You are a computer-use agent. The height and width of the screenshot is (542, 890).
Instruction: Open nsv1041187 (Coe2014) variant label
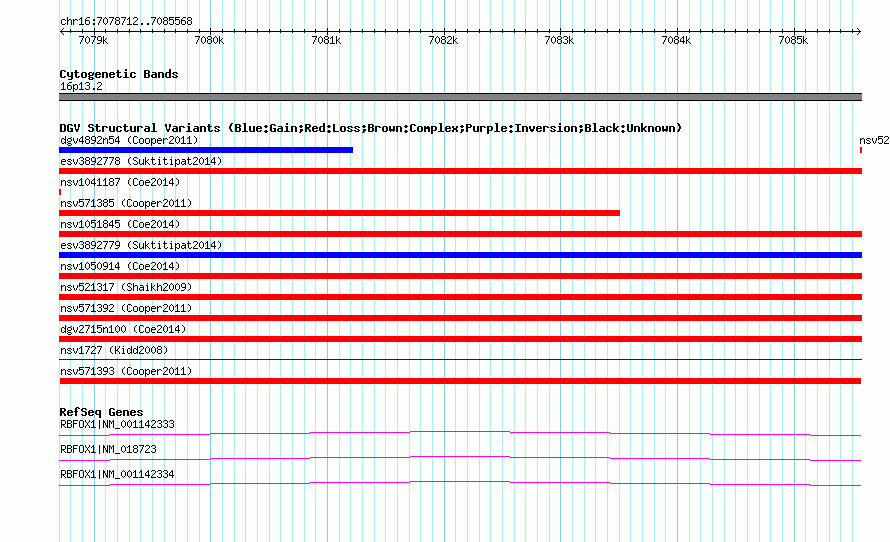pos(120,182)
